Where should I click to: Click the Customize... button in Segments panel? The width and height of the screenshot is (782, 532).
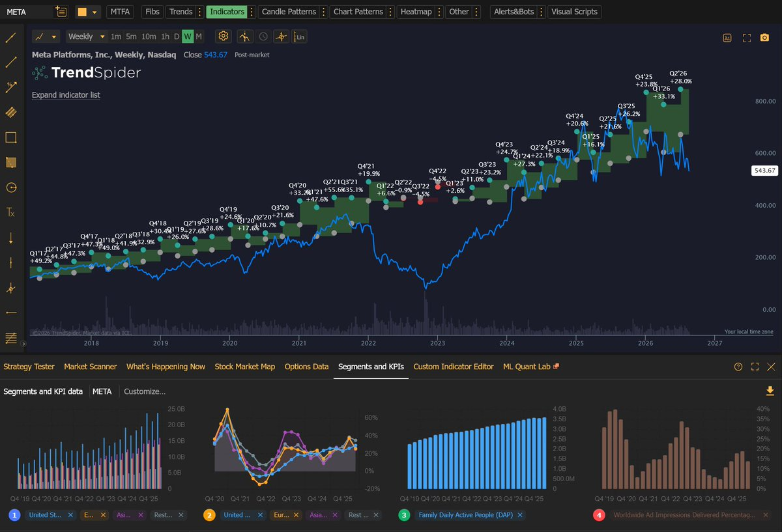click(x=145, y=391)
